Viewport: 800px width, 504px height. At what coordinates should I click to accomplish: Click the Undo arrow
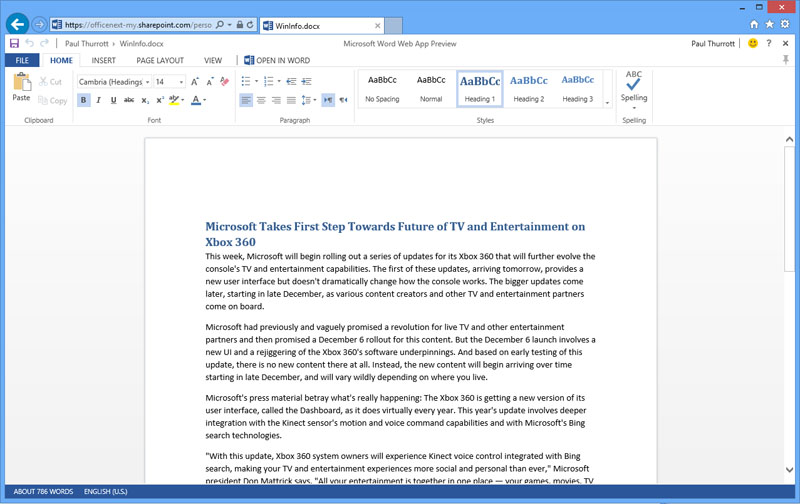[x=30, y=43]
